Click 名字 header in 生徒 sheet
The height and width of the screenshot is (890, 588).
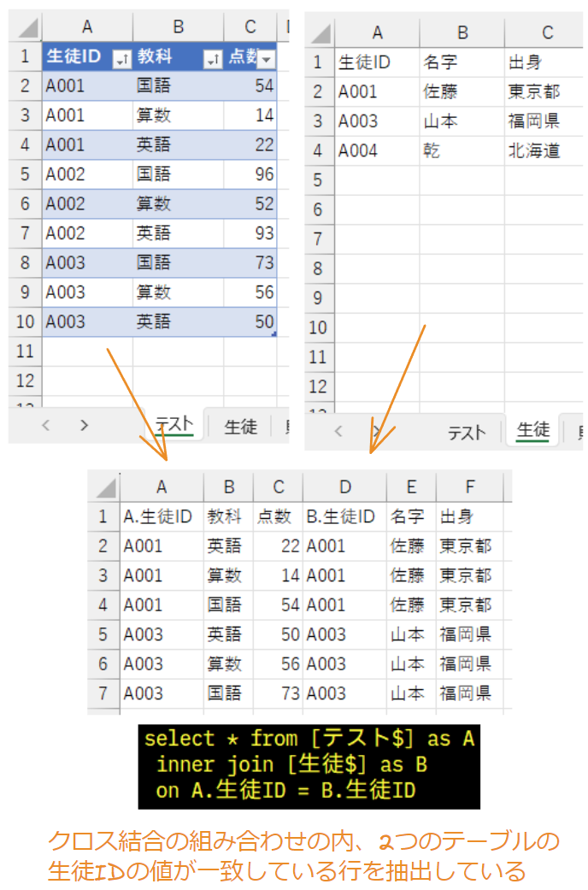(x=462, y=62)
